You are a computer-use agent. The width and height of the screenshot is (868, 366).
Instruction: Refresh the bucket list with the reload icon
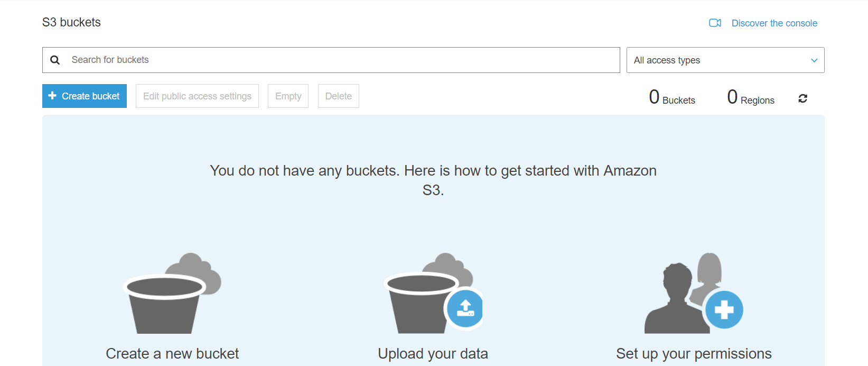tap(802, 98)
